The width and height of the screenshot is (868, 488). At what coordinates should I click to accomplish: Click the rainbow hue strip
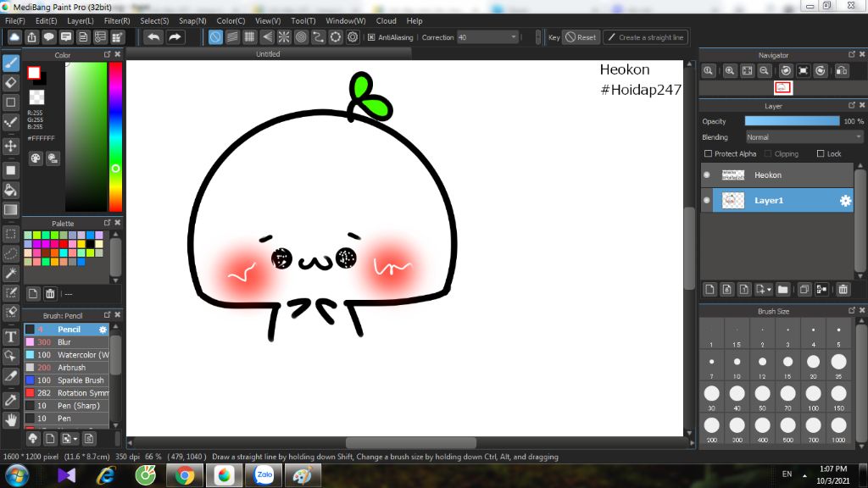(x=115, y=136)
